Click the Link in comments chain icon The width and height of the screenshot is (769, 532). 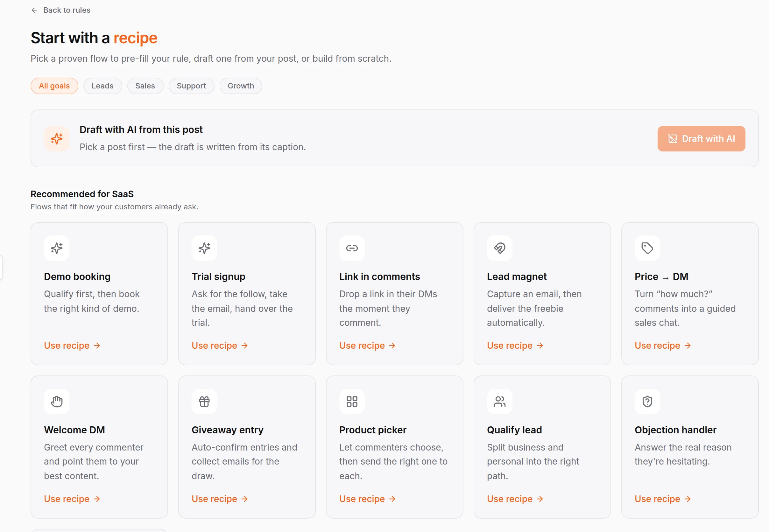[352, 248]
